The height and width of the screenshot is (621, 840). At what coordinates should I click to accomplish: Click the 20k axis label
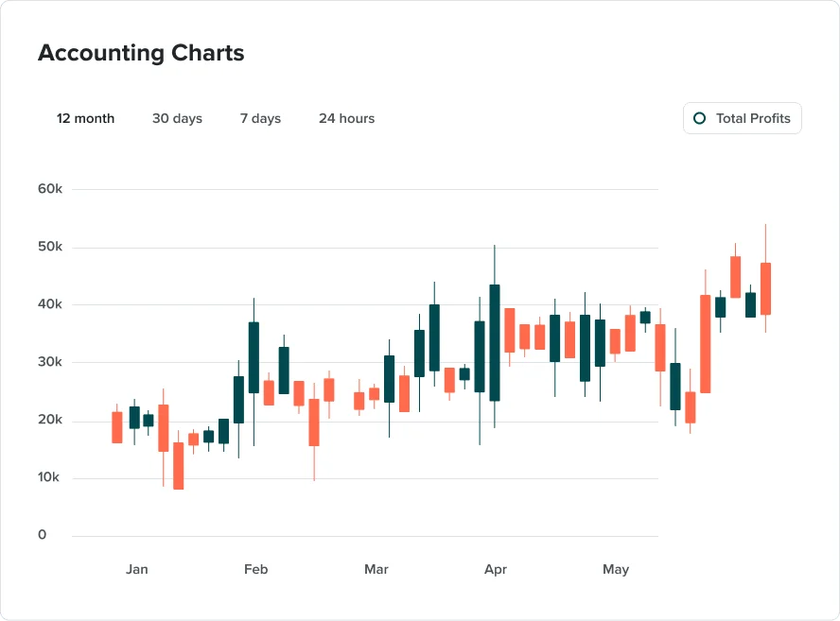pos(50,420)
